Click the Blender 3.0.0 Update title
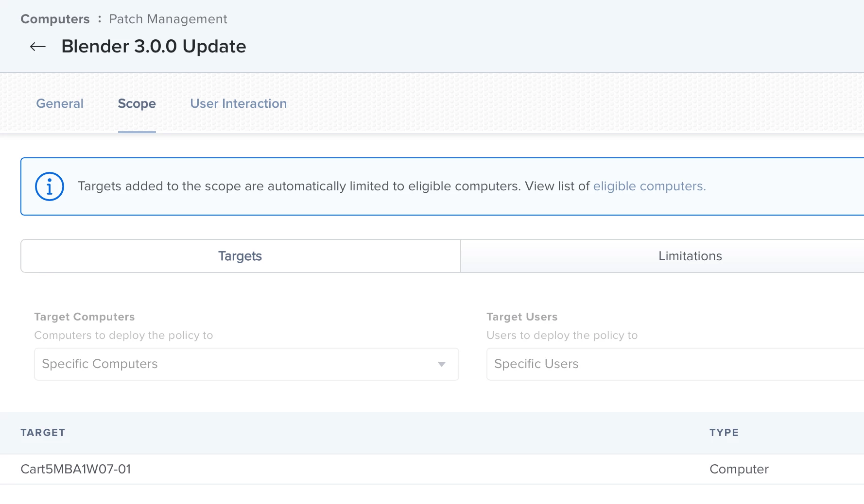This screenshot has width=864, height=504. (154, 47)
